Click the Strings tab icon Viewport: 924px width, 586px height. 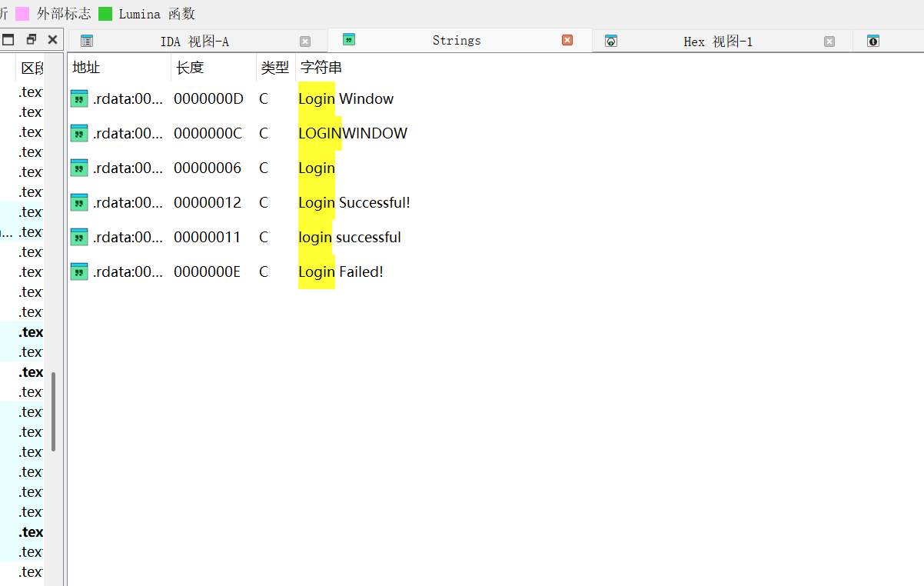point(349,40)
